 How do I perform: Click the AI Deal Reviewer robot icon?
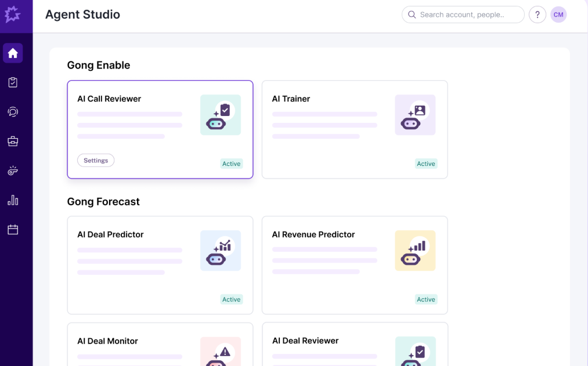coord(416,351)
